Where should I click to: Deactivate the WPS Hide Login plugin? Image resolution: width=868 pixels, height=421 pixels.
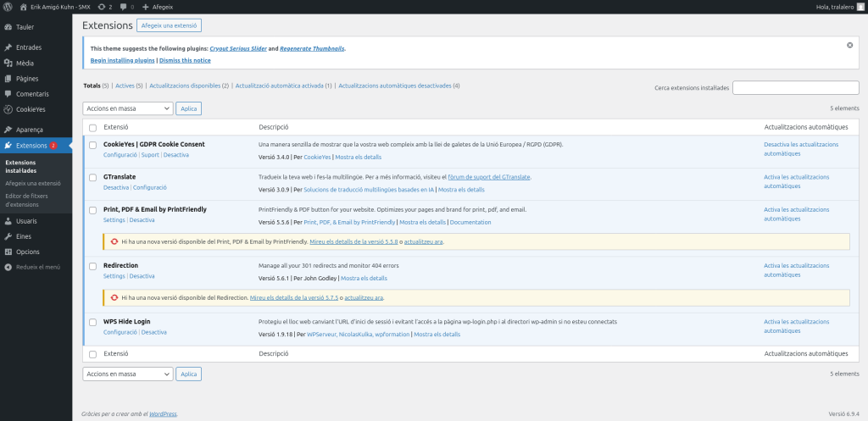pos(154,332)
